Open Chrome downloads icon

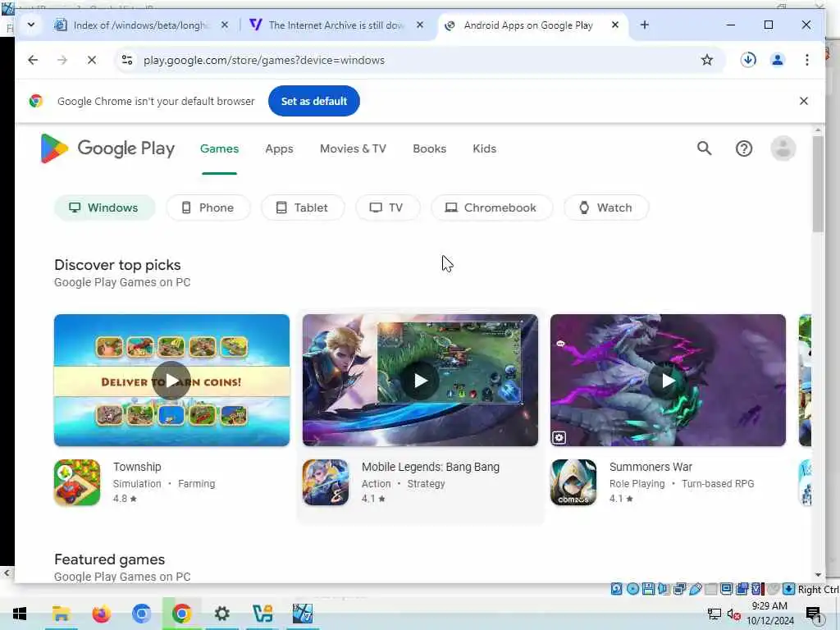748,59
